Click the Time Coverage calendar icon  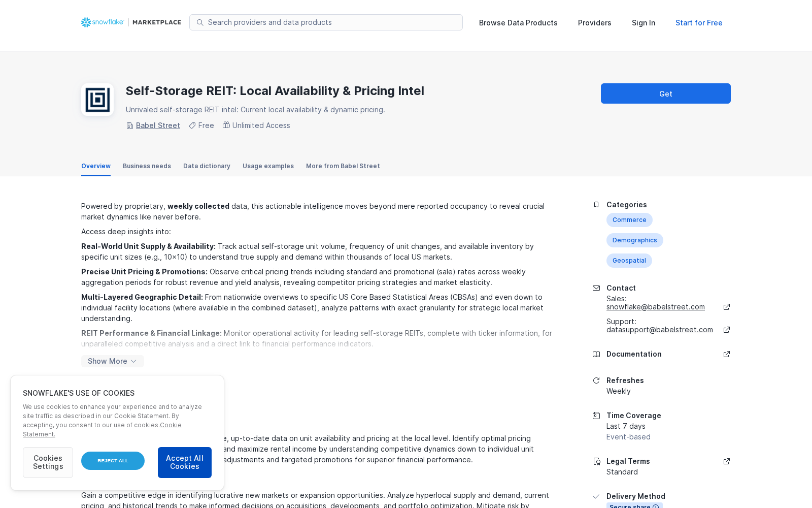pos(596,416)
